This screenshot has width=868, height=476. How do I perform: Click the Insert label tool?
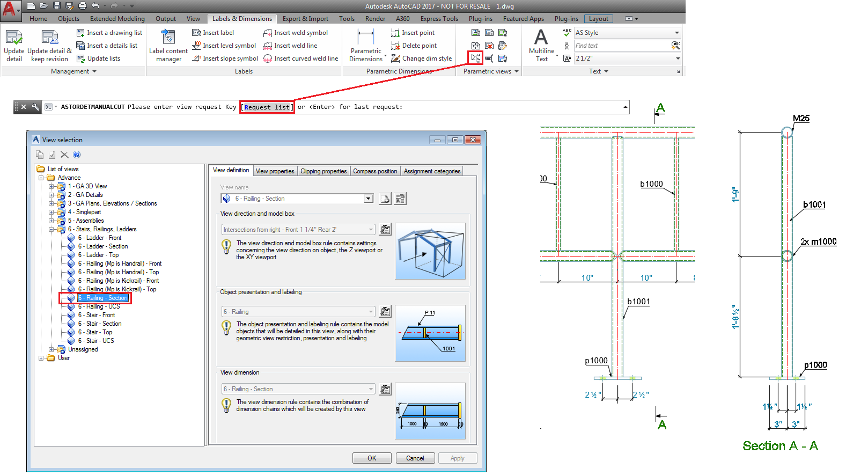(x=213, y=33)
